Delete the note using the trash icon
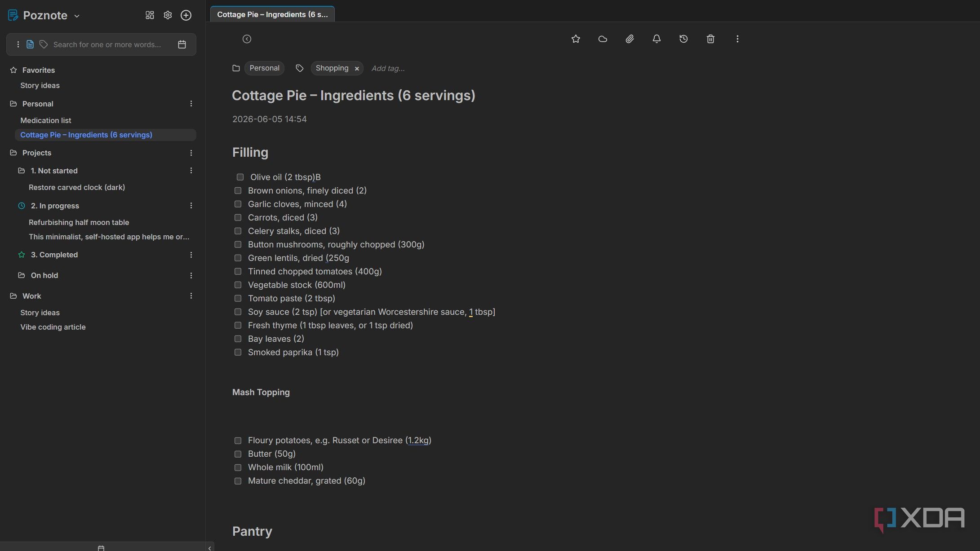Screen dimensions: 980x551 (710, 39)
